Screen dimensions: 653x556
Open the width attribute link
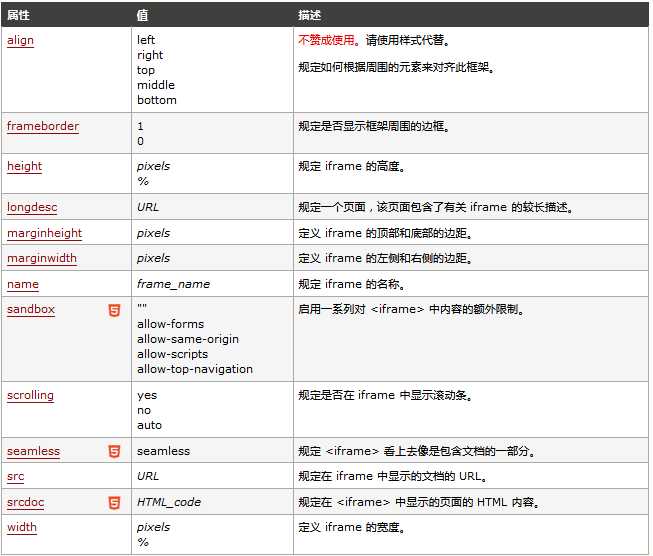[x=22, y=527]
